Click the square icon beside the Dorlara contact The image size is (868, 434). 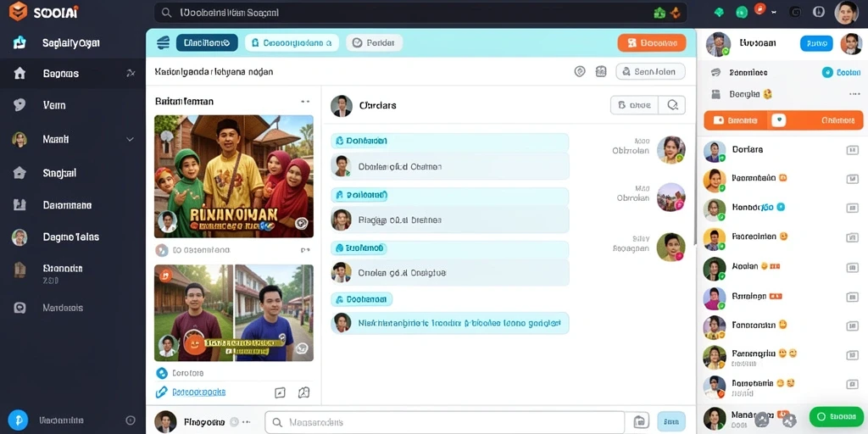[852, 150]
